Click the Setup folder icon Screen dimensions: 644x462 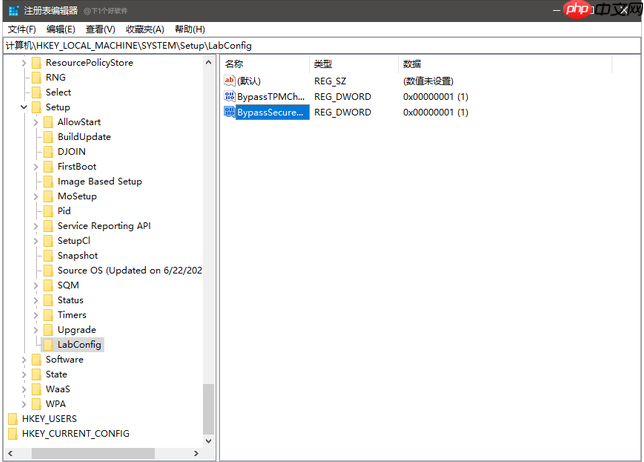coord(37,107)
